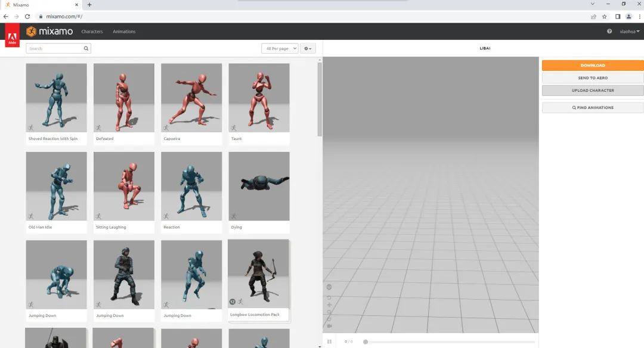The width and height of the screenshot is (644, 348).
Task: Switch to the Characters tab
Action: 92,31
